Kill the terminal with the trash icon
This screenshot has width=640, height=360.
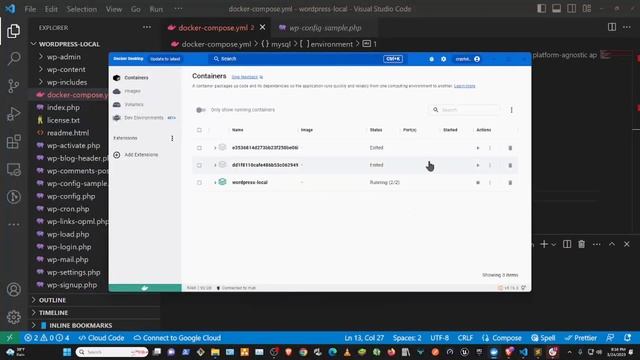(581, 244)
